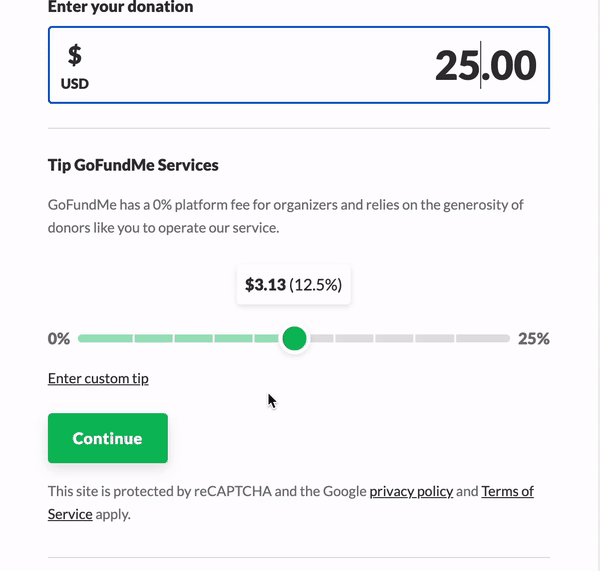The image size is (600, 571).
Task: Click the Enter your donation label
Action: [x=120, y=7]
